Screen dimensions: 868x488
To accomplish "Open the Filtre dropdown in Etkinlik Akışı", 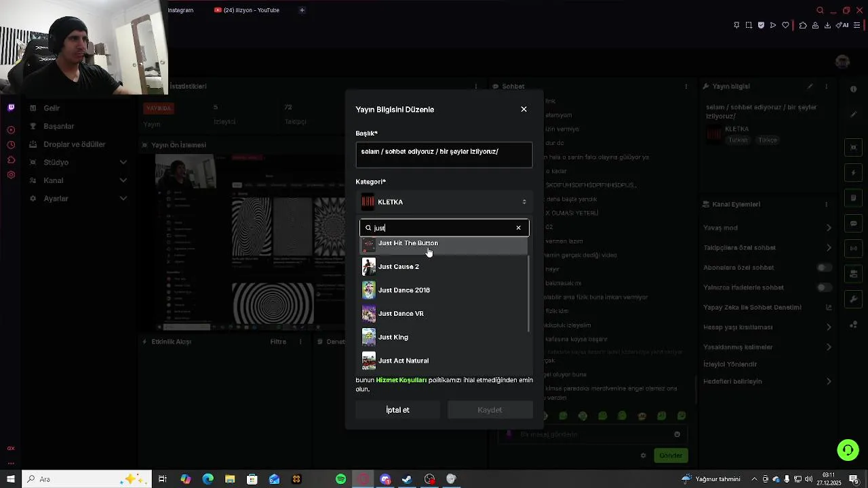I will click(278, 342).
